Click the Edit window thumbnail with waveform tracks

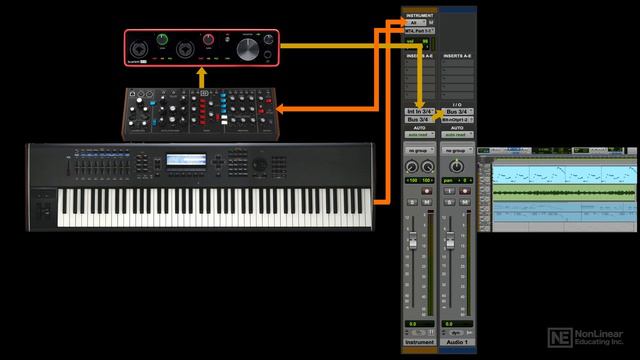coord(557,190)
